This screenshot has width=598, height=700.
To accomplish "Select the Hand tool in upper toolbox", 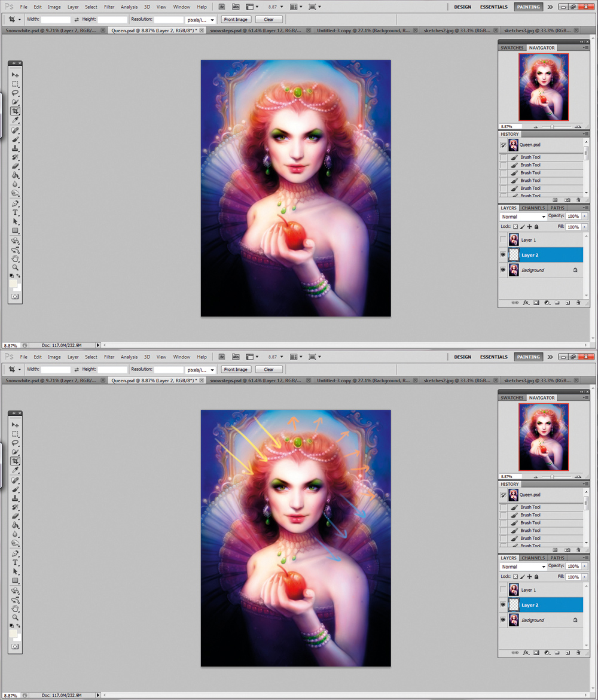I will (x=15, y=258).
